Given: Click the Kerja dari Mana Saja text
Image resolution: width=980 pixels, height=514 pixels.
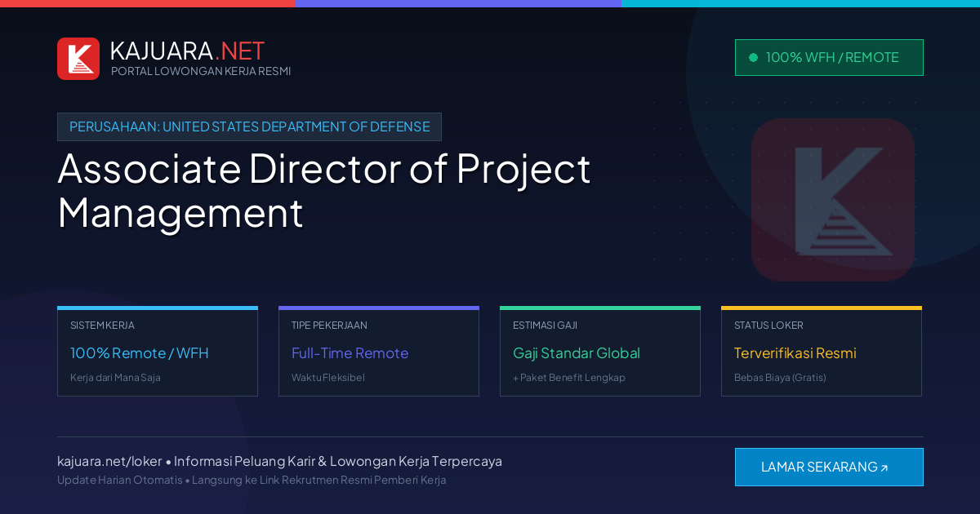Looking at the screenshot, I should tap(115, 378).
